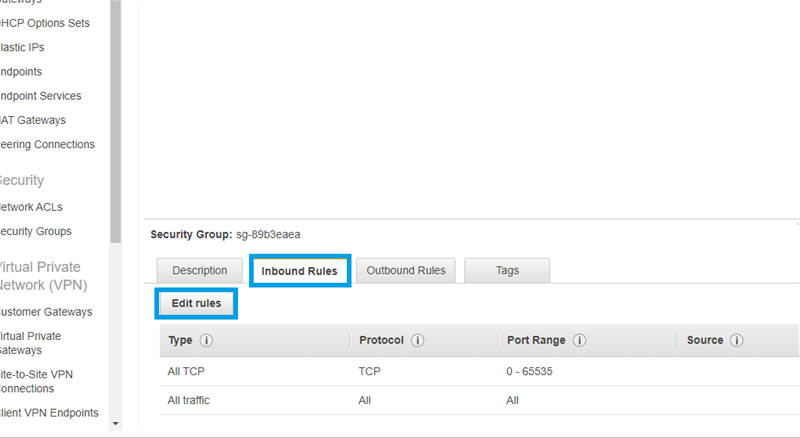Click the info icon beside Protocol header
This screenshot has height=438, width=800.
tap(418, 341)
